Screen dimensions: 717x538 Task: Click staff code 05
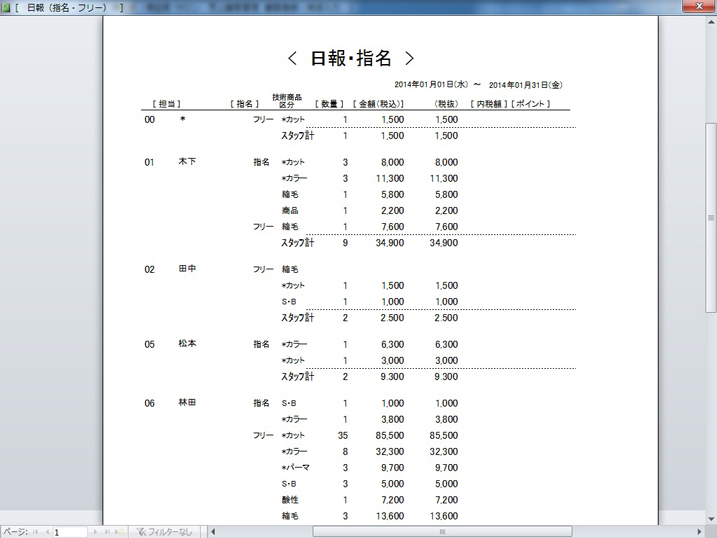tap(150, 345)
